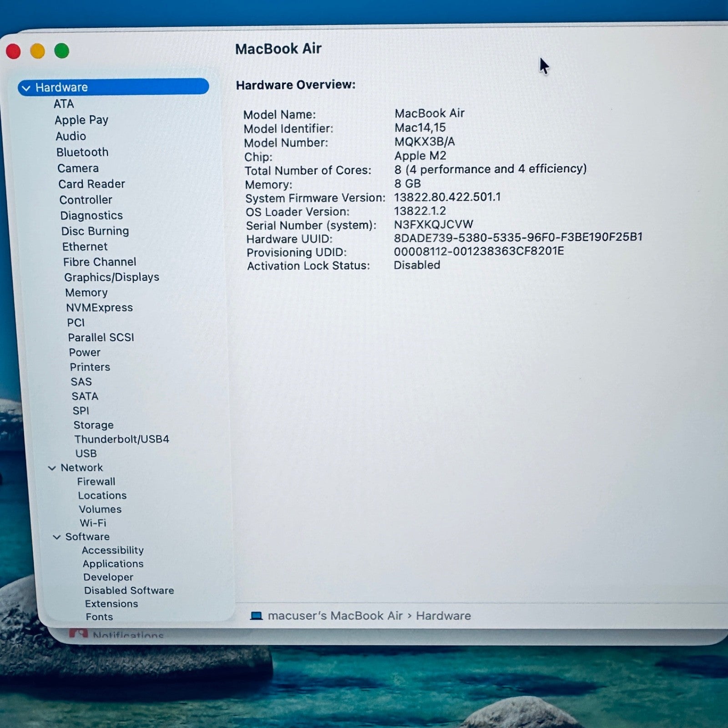Open Wi-Fi under Network
The height and width of the screenshot is (728, 728).
(x=93, y=523)
